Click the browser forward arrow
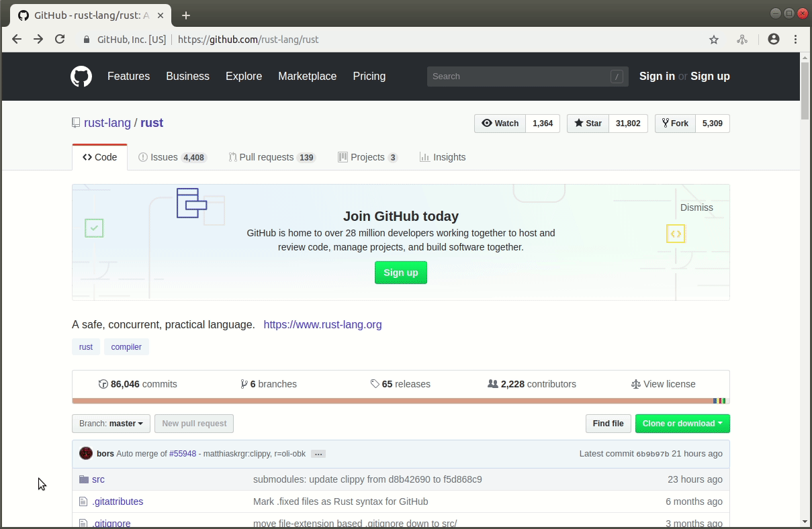The image size is (812, 529). point(38,40)
